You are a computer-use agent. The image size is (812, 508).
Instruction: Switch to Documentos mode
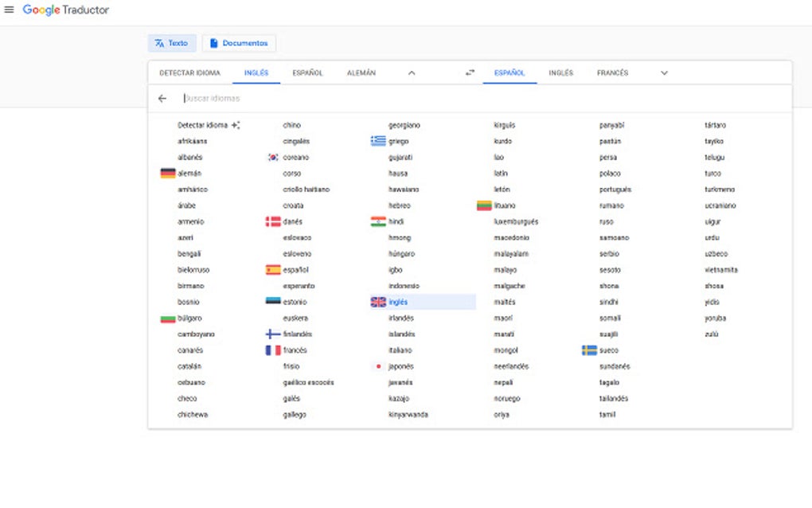coord(239,43)
